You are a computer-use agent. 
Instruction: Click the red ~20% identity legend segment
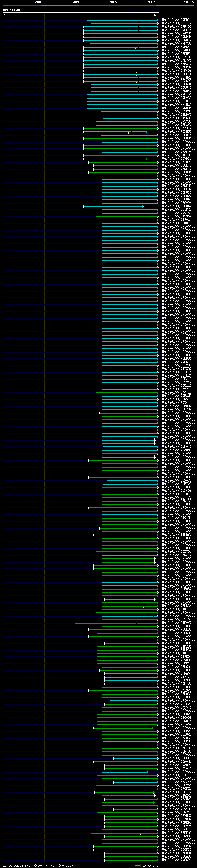click(22, 6)
